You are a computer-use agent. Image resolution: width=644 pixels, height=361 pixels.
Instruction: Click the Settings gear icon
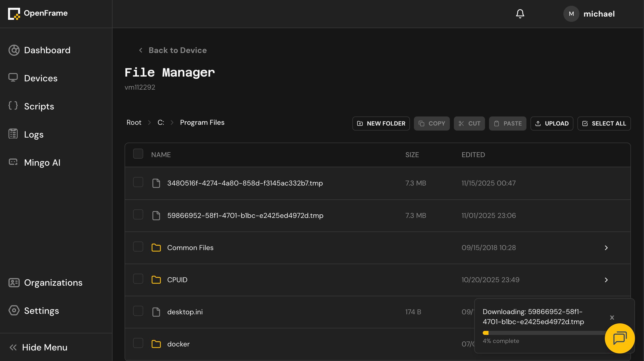14,311
